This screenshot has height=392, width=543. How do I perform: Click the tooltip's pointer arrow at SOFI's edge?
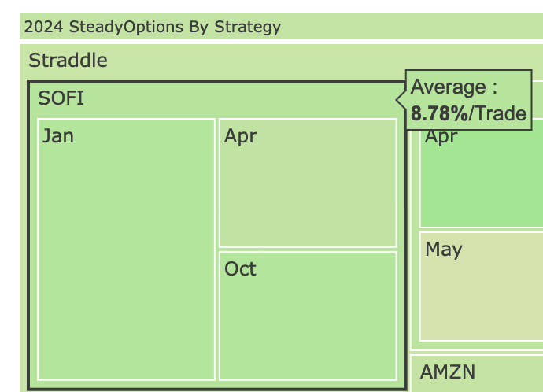click(401, 100)
